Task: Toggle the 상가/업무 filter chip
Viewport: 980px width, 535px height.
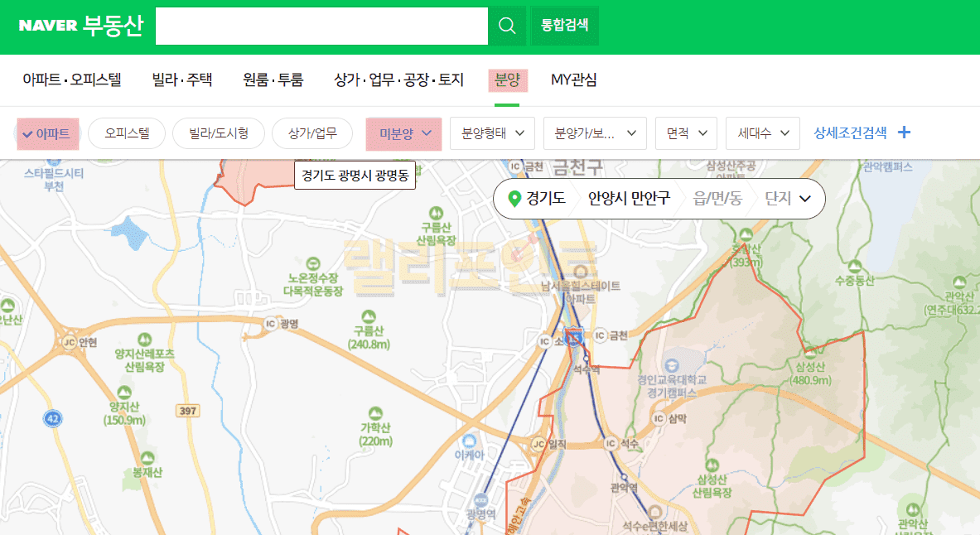Action: (x=312, y=133)
